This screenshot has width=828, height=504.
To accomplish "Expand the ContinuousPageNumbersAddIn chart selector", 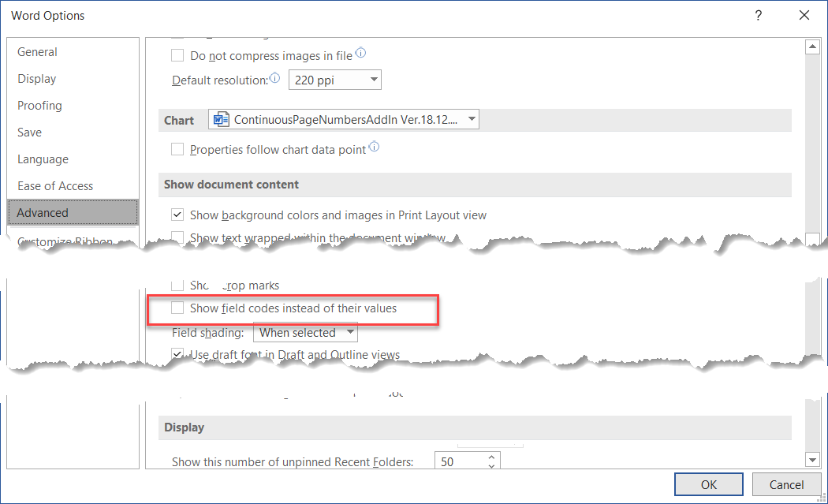I will coord(471,119).
